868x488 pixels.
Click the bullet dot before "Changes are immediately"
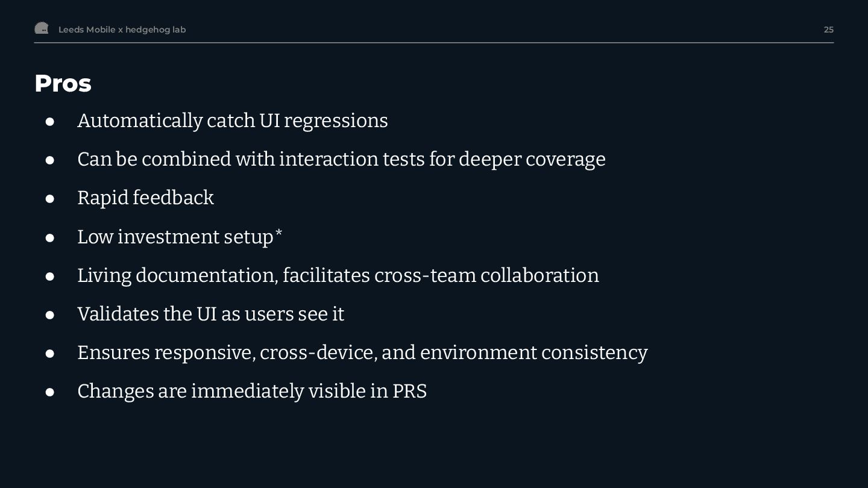click(x=50, y=392)
